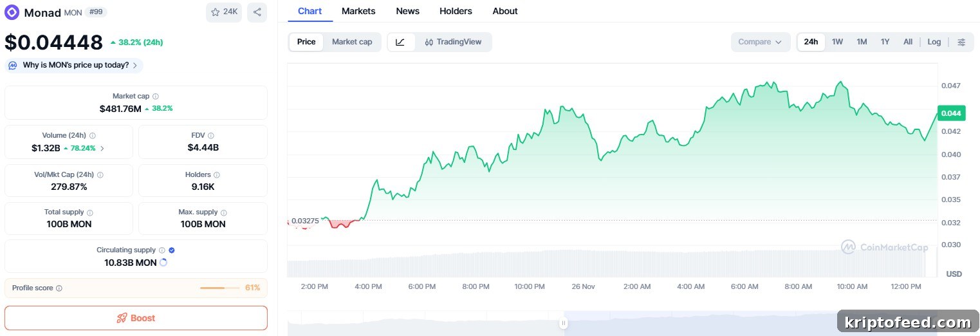The height and width of the screenshot is (336, 980).
Task: Expand volume details chevron next to 78.24%
Action: tap(102, 148)
